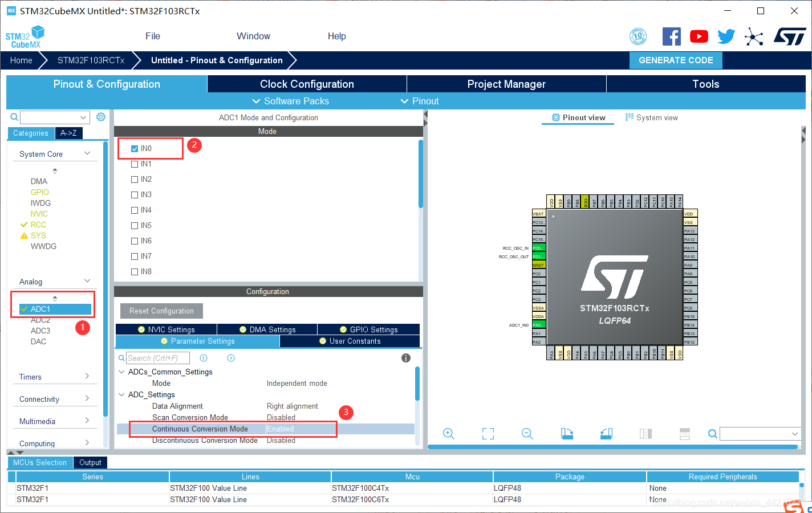This screenshot has height=513, width=812.
Task: Select ADC1 in the Analog list
Action: 55,309
